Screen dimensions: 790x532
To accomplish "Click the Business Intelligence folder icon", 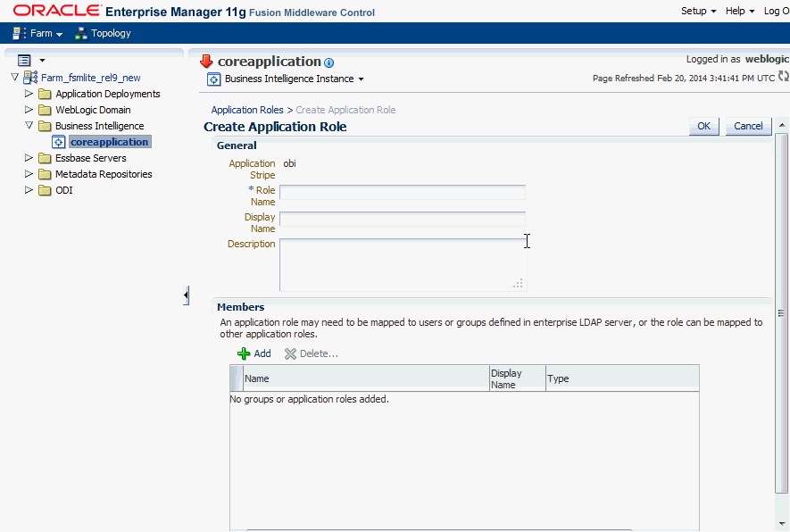I will click(x=45, y=126).
